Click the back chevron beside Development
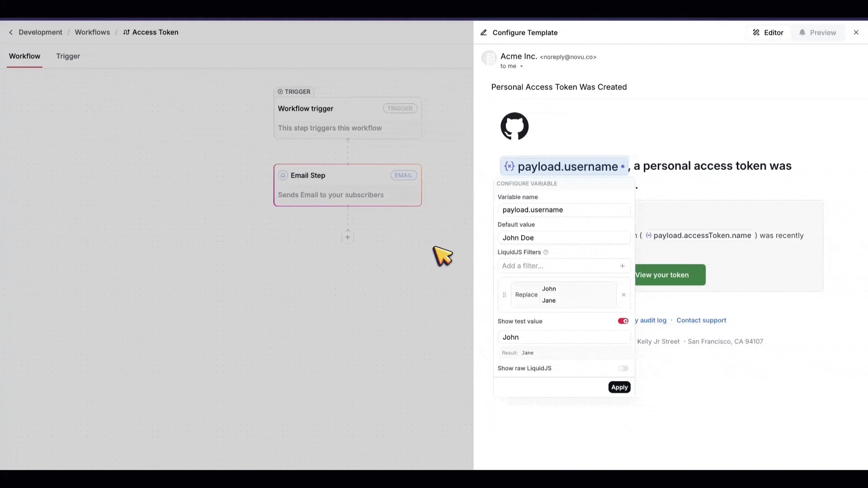Screen dimensions: 868x488 [11, 33]
